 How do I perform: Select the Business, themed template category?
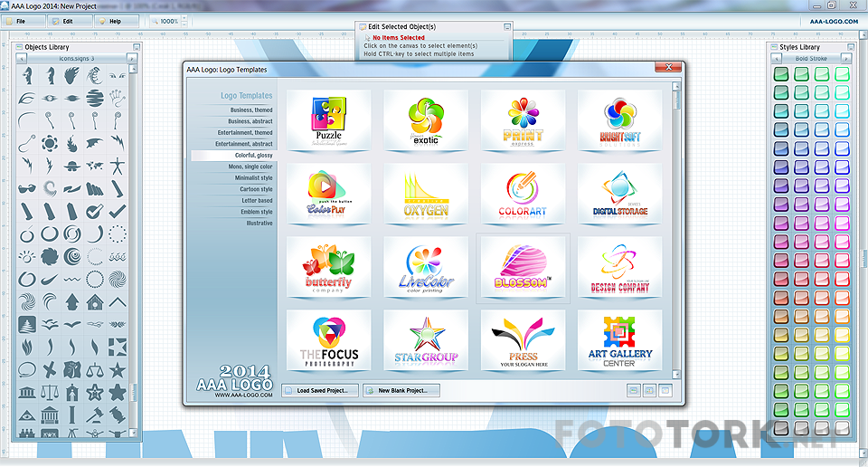coord(251,110)
